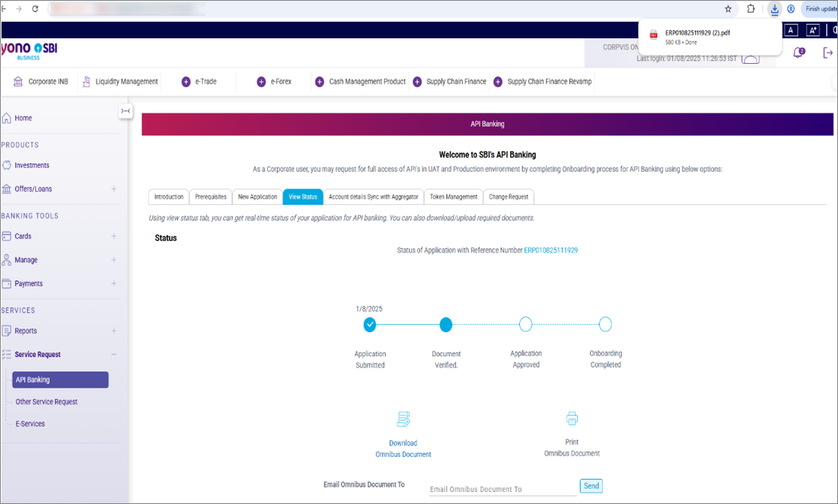Open the browser extensions puzzle icon
Image resolution: width=838 pixels, height=504 pixels.
click(x=751, y=8)
